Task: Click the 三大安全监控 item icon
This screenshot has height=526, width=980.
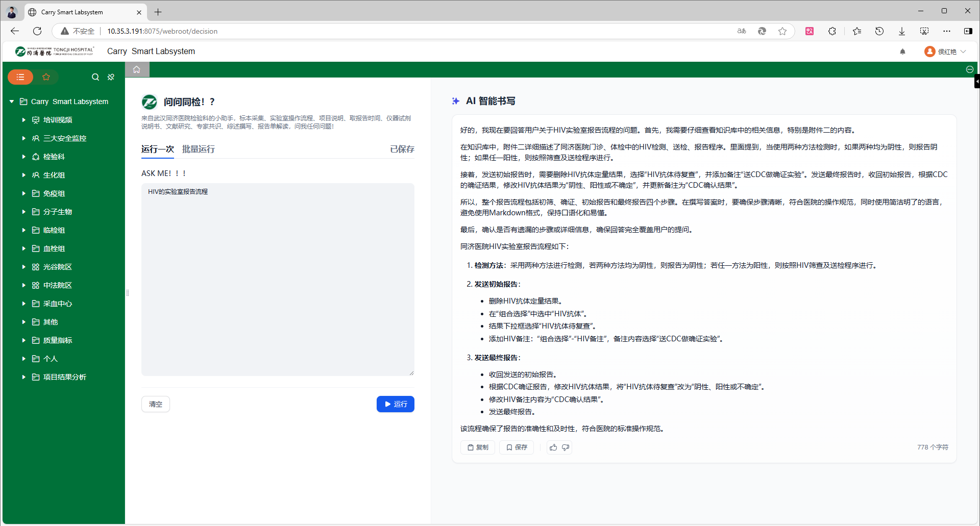Action: point(36,138)
